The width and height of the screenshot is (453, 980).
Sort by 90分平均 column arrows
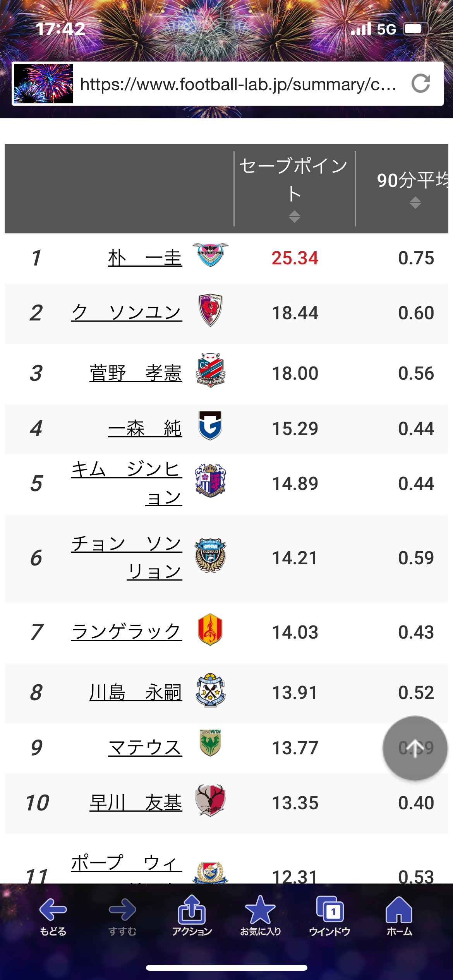pyautogui.click(x=415, y=202)
